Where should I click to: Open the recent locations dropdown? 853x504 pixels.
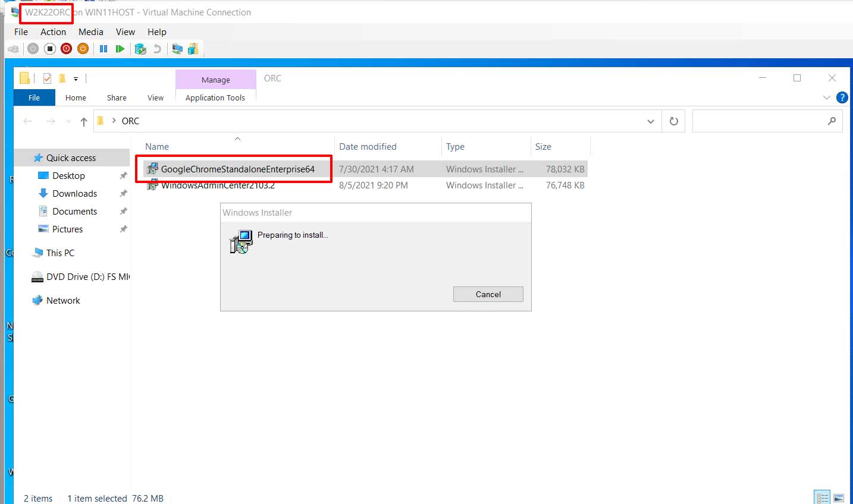(68, 121)
